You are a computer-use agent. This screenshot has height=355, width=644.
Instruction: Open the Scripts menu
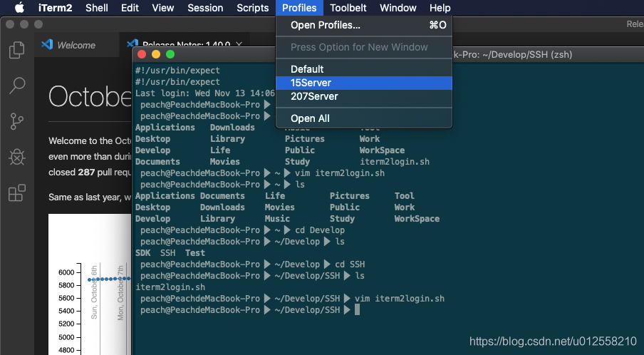coord(253,8)
